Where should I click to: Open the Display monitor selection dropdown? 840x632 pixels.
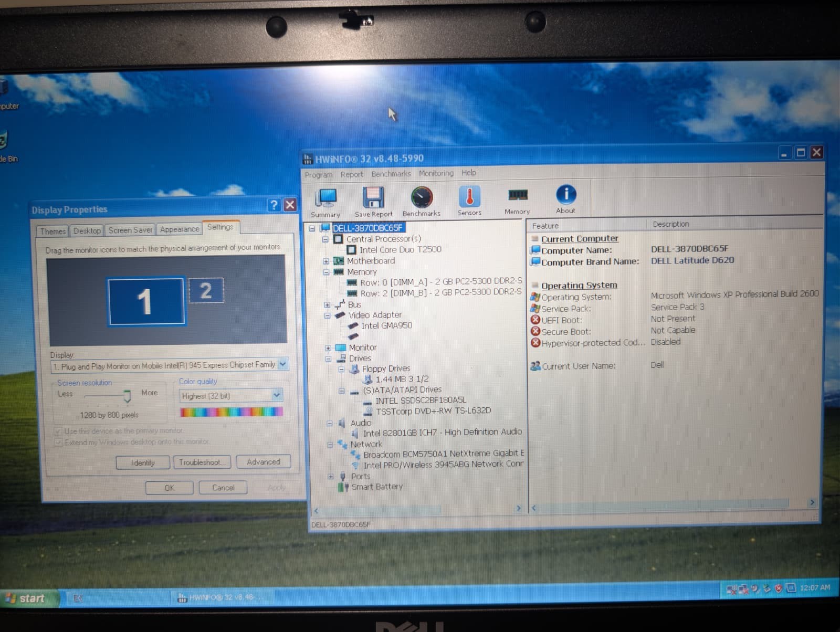tap(283, 364)
